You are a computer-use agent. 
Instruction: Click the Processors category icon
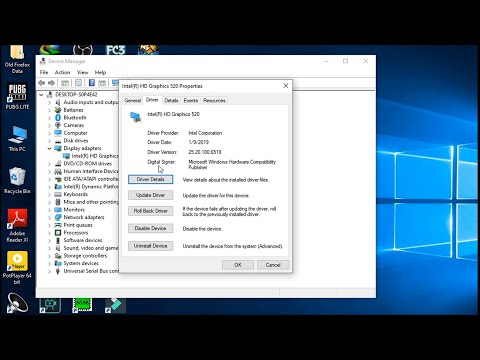point(58,233)
